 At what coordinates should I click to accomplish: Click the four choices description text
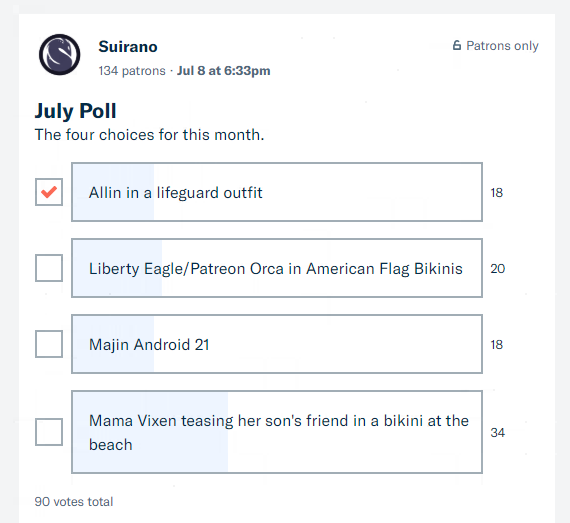149,135
